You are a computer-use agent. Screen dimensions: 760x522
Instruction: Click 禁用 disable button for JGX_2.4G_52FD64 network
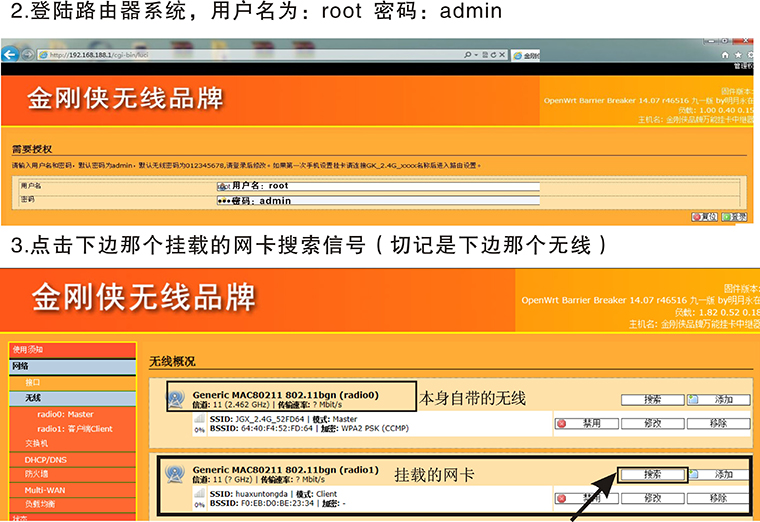[586, 424]
